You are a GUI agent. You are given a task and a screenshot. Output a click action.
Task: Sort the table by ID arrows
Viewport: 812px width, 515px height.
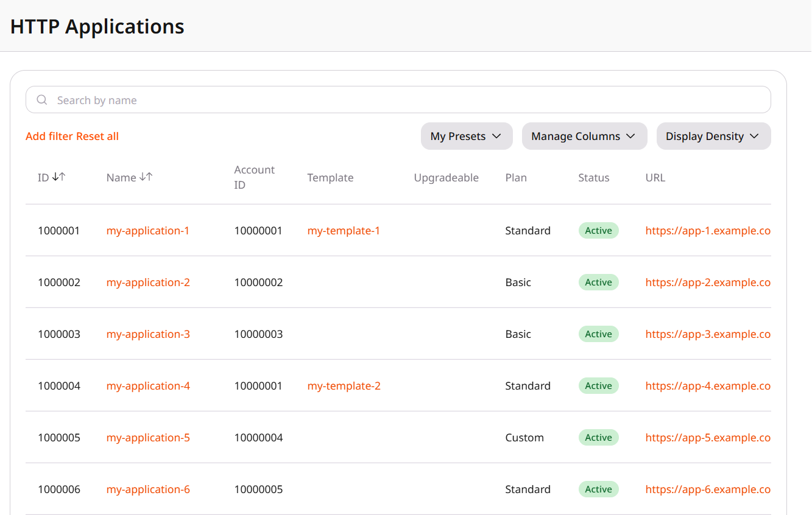(x=58, y=177)
